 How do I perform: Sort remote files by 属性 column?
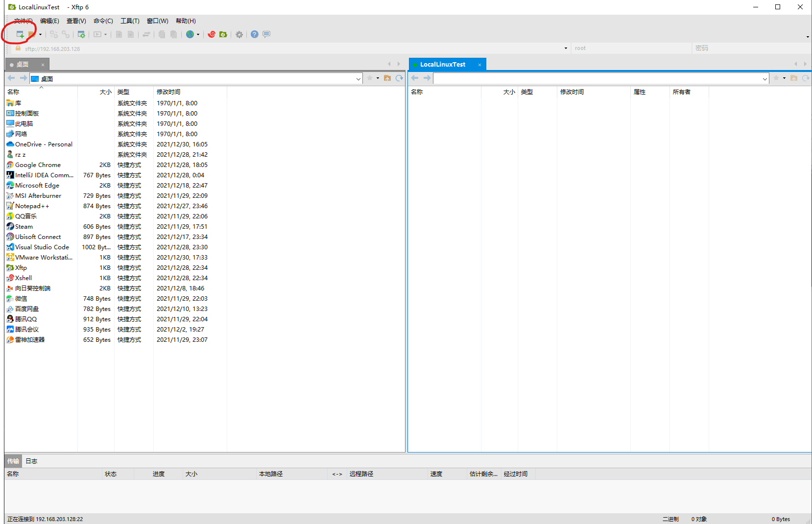tap(650, 92)
